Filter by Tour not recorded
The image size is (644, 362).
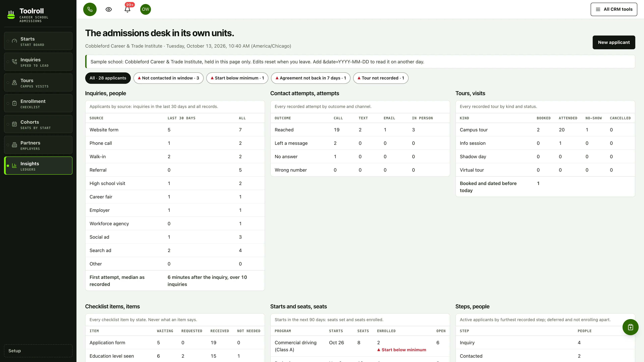pyautogui.click(x=381, y=78)
